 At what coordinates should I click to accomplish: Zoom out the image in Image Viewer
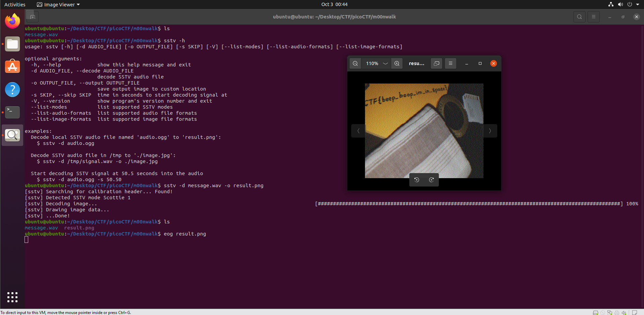pyautogui.click(x=355, y=63)
